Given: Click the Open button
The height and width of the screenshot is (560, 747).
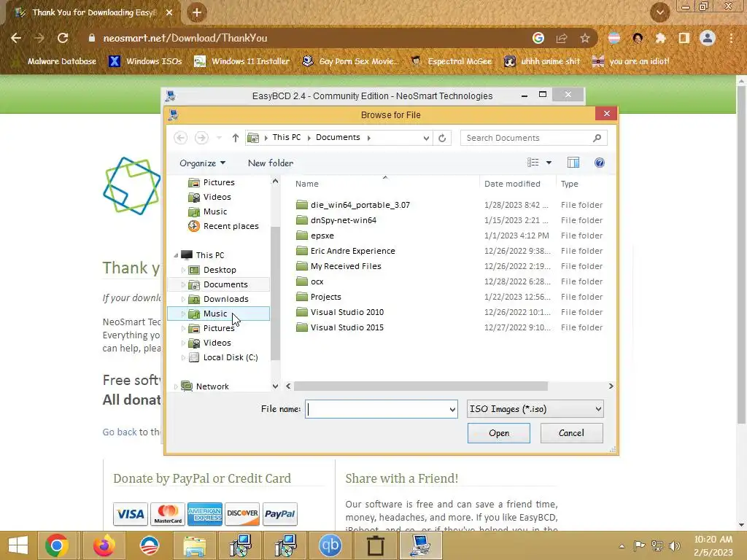Looking at the screenshot, I should pos(499,433).
